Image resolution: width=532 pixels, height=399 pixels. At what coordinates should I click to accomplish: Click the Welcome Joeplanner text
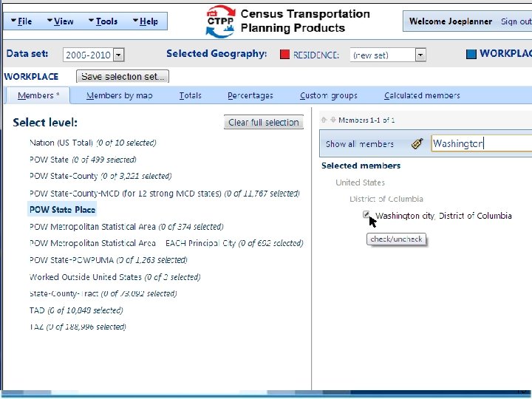click(451, 21)
